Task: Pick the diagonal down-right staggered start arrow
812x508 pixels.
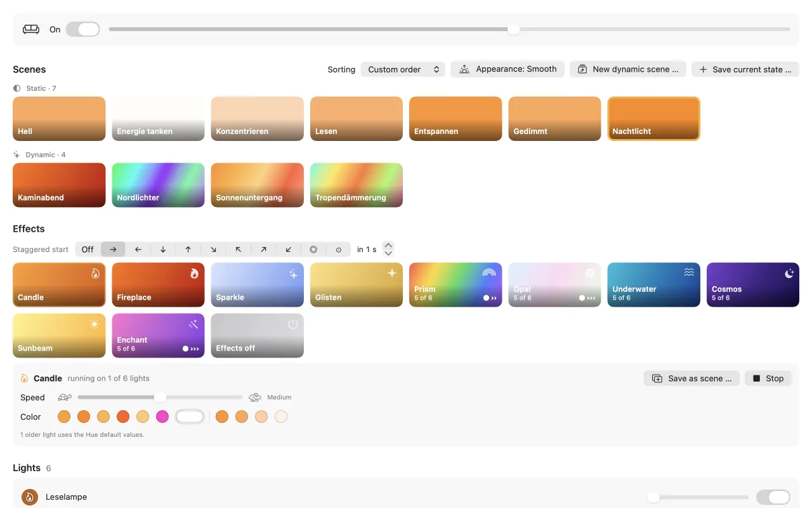Action: [x=213, y=250]
